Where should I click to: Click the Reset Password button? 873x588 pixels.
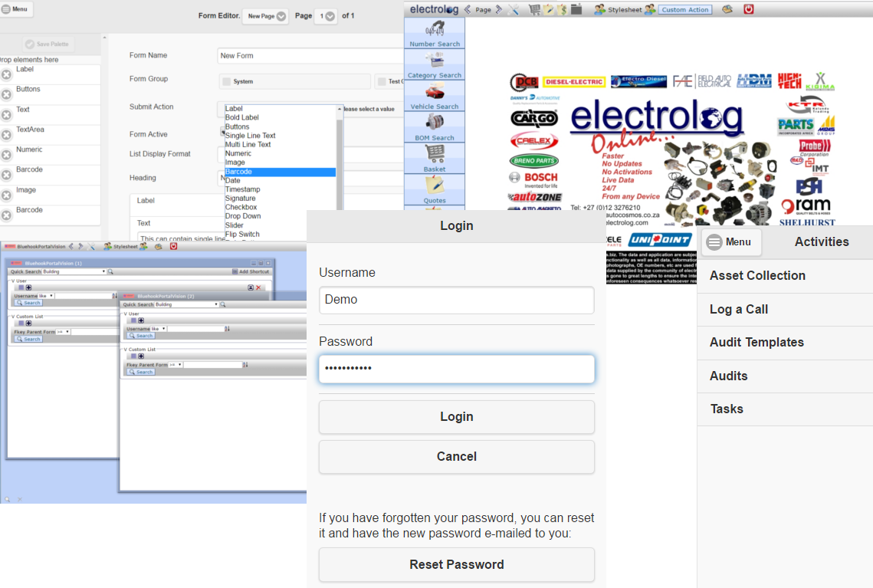click(457, 564)
